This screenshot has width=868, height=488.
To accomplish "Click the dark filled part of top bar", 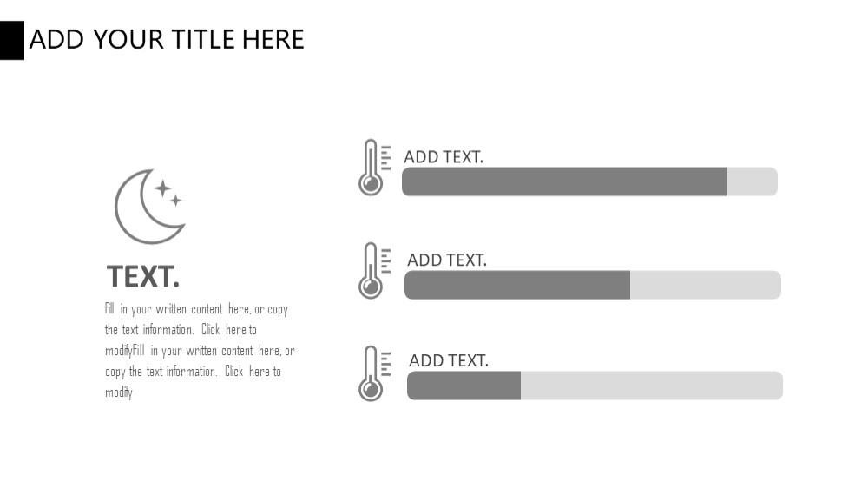I will point(564,181).
